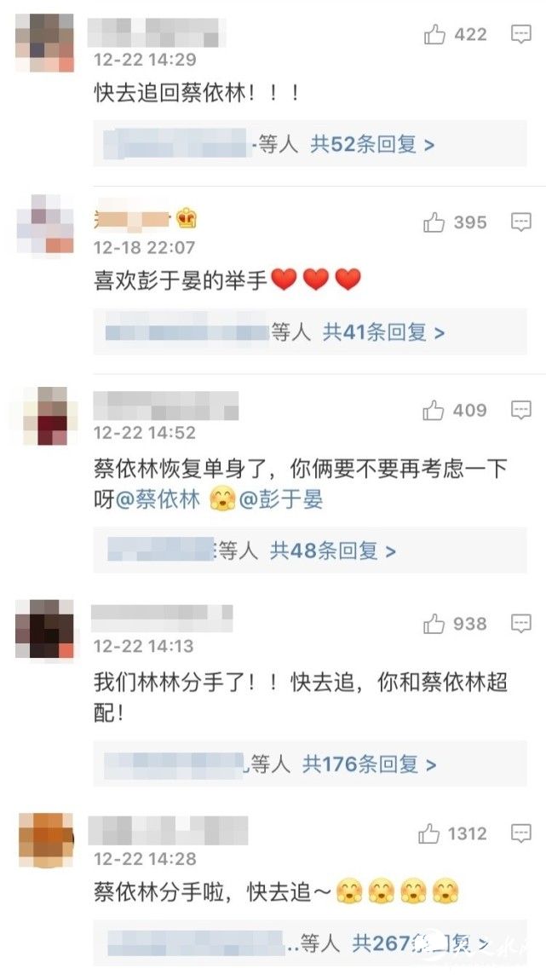The image size is (546, 980).
Task: Reply via bubble icon beside 409 likes
Action: [521, 410]
